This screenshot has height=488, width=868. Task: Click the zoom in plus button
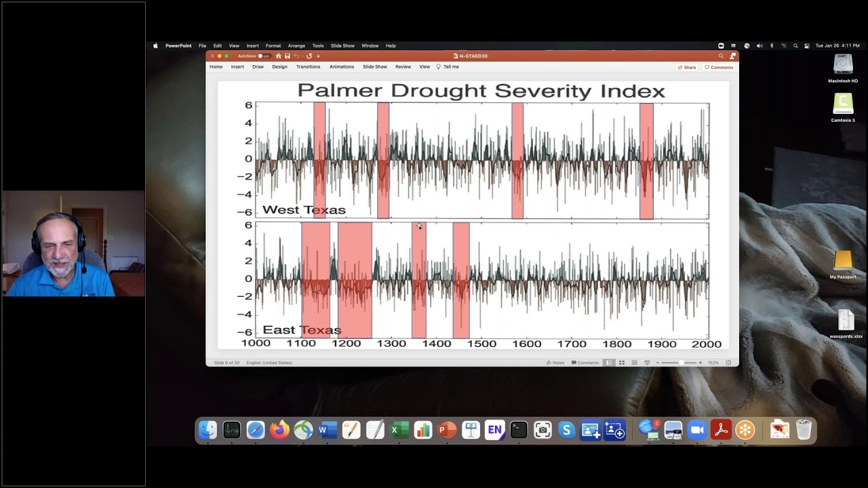point(701,363)
